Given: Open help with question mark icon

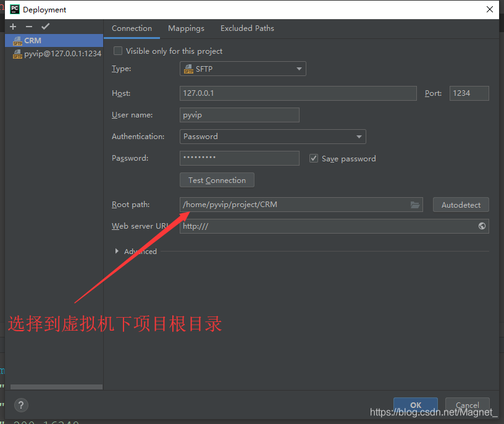Looking at the screenshot, I should click(21, 405).
